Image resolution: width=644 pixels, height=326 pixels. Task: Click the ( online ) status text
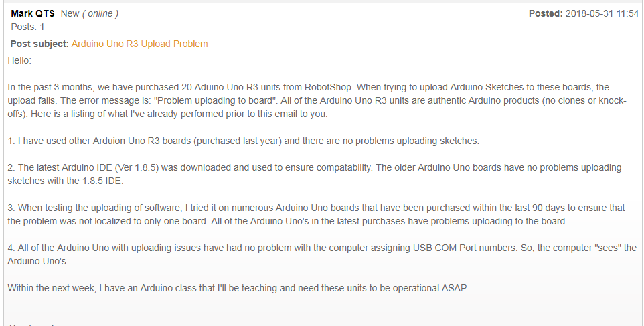tap(100, 13)
